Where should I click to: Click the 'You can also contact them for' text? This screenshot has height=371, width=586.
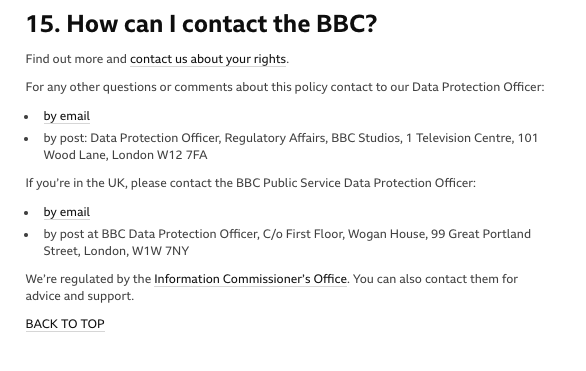[435, 279]
